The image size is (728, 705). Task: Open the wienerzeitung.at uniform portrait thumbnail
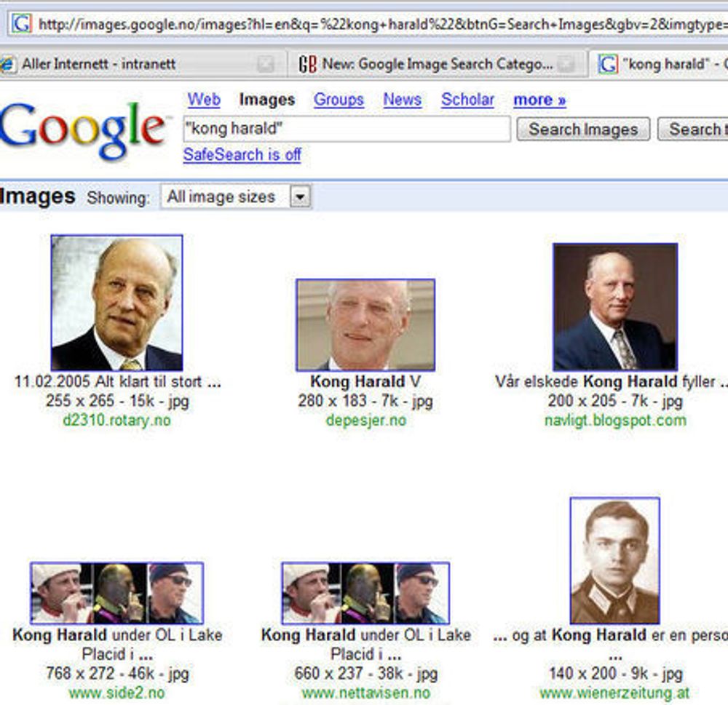pos(615,560)
